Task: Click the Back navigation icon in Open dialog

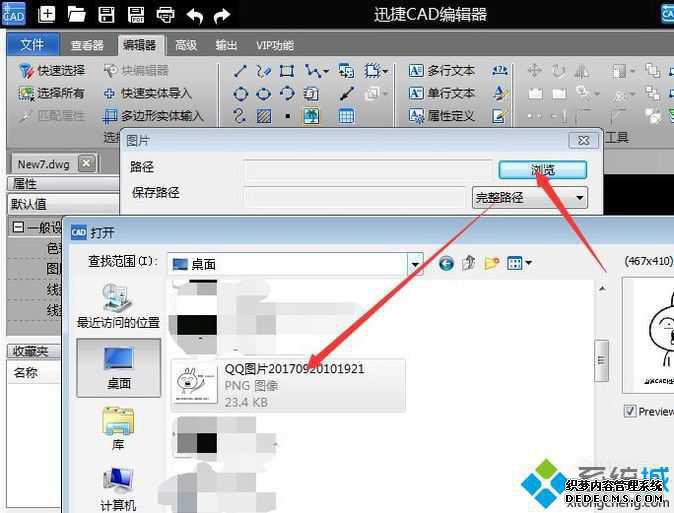Action: coord(446,263)
